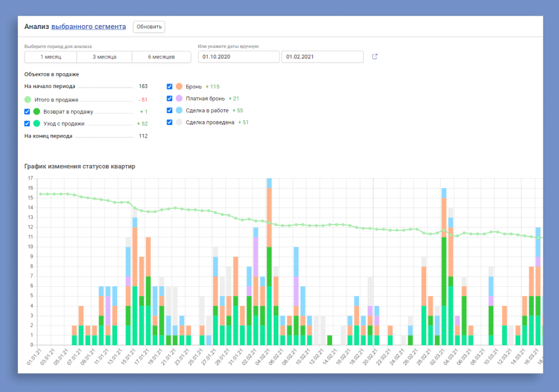Select the 1 месяц period option
The width and height of the screenshot is (559, 392).
[51, 57]
